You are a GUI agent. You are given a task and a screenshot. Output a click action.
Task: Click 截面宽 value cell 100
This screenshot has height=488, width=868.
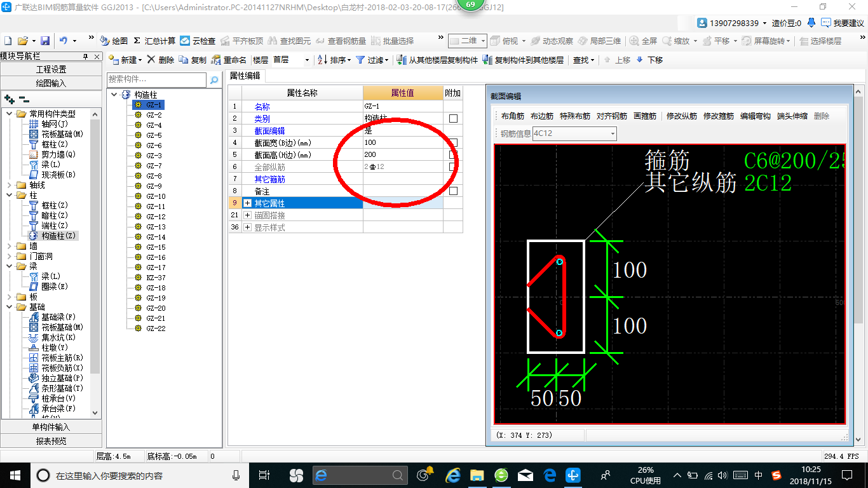[403, 143]
